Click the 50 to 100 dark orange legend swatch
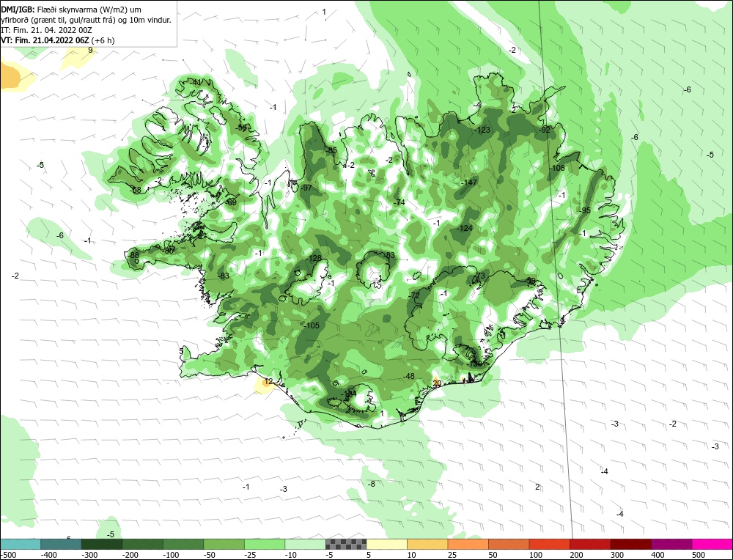The width and height of the screenshot is (733, 560). [509, 544]
